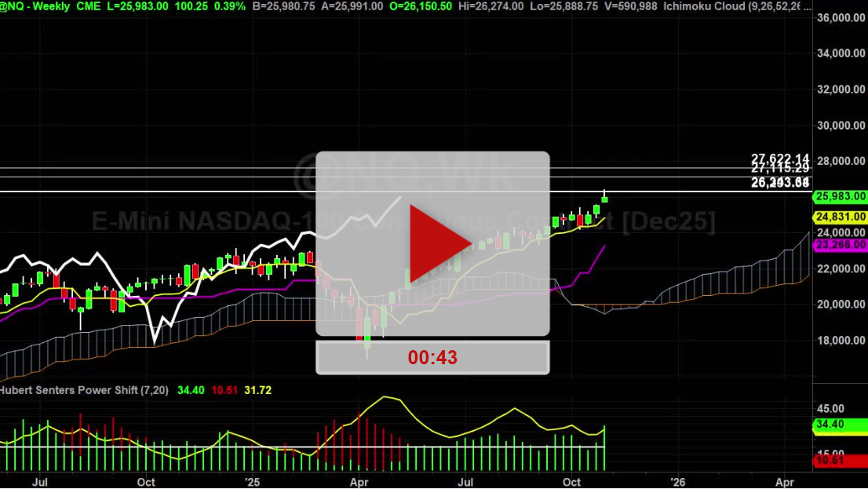The height and width of the screenshot is (489, 868).
Task: Select the 25,983.00 green price label
Action: [840, 196]
